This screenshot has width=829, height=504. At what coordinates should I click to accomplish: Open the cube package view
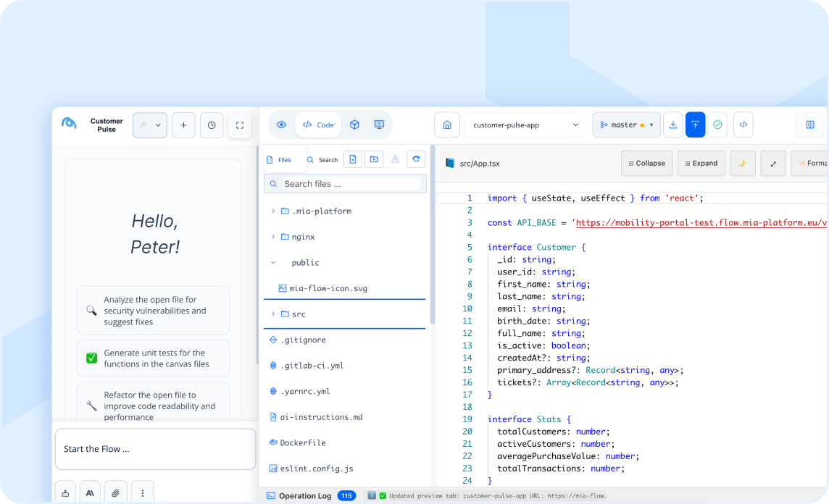[x=355, y=125]
